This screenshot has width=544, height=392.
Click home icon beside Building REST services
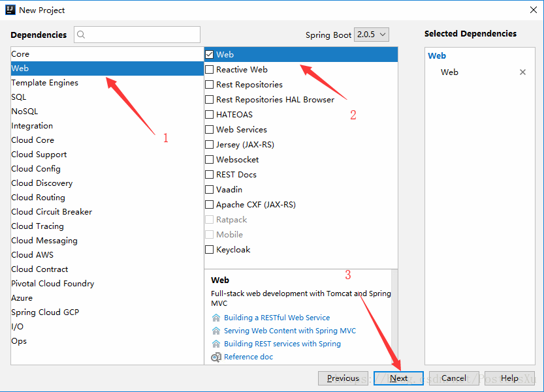tap(216, 344)
